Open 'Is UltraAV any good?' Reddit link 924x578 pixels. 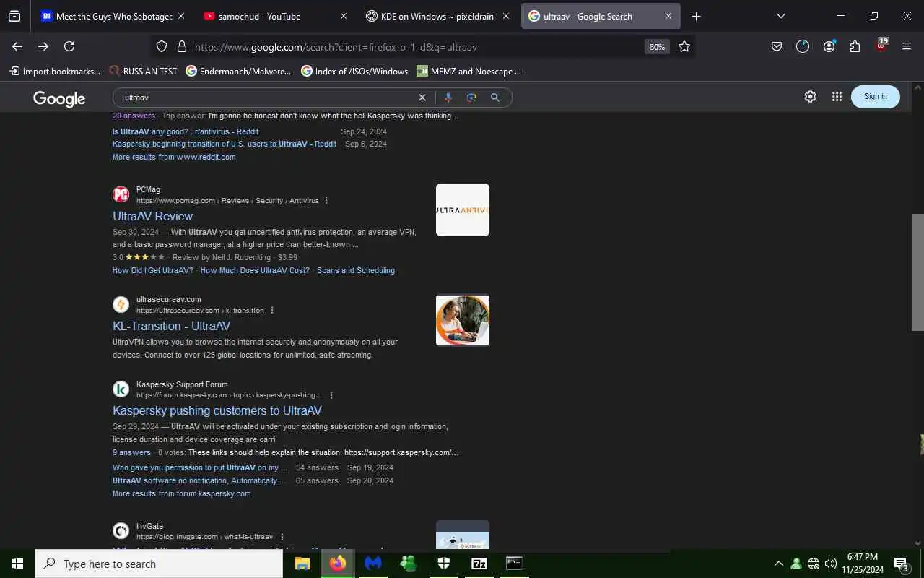(186, 131)
